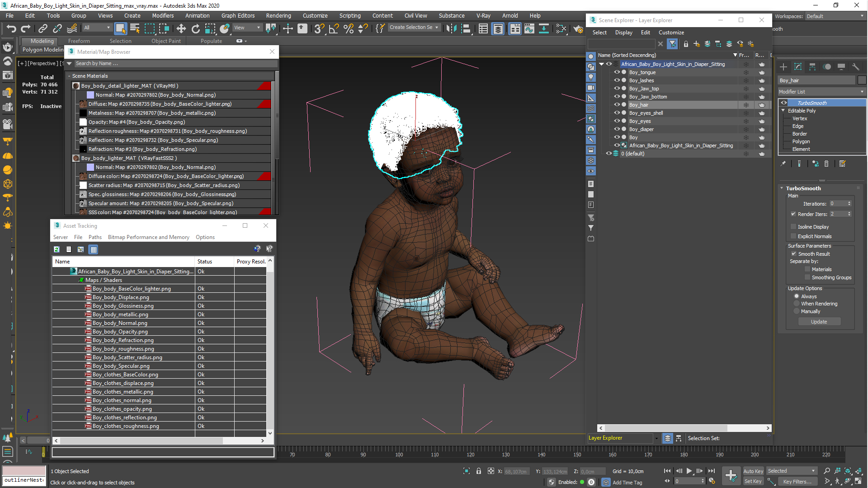868x488 pixels.
Task: Enable Separate by Materials checkbox
Action: tap(807, 269)
